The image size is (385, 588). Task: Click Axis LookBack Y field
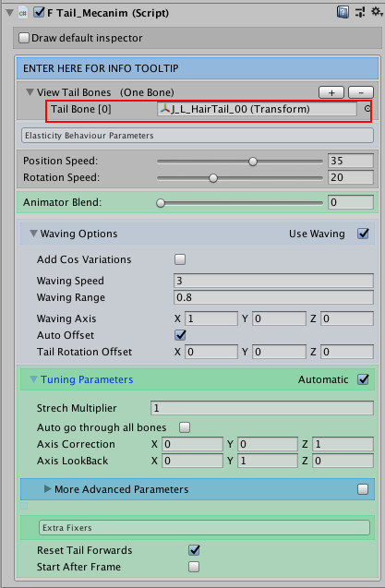coord(268,461)
